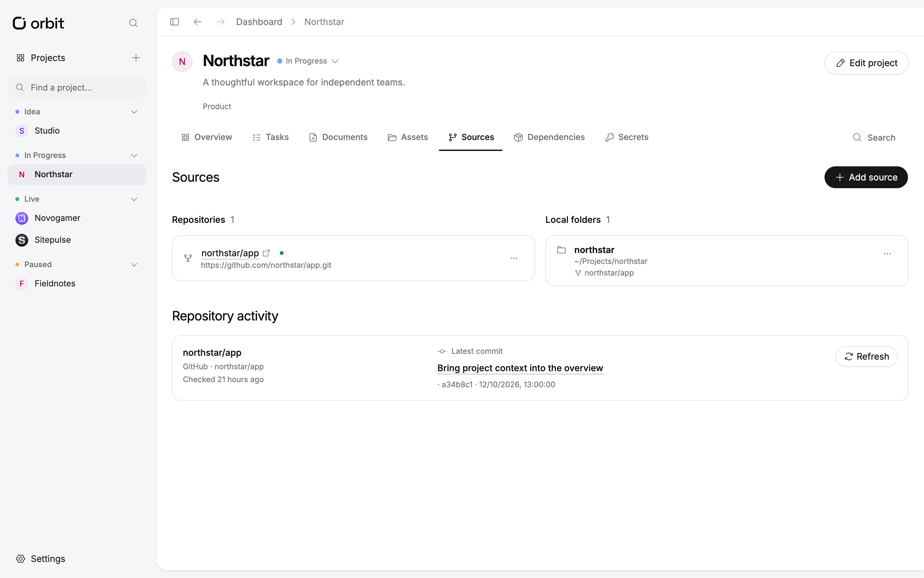Click the Orbit logo
The height and width of the screenshot is (578, 924).
pyautogui.click(x=38, y=23)
